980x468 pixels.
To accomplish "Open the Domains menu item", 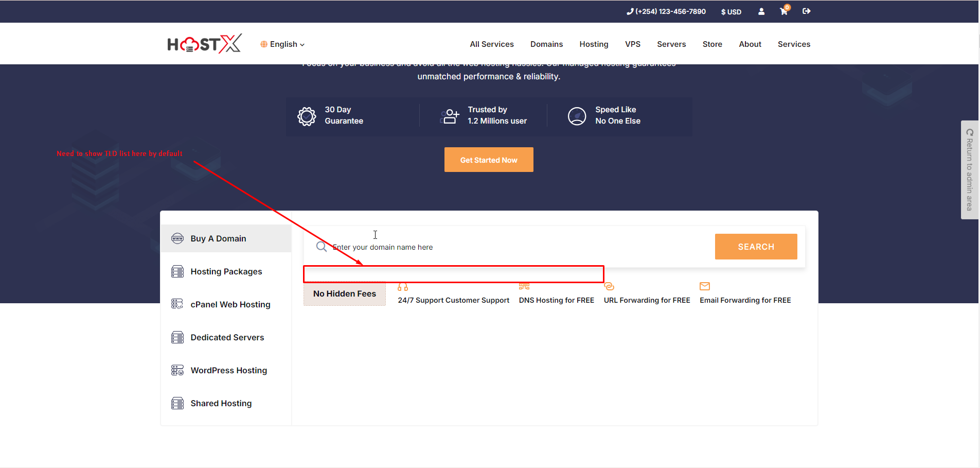I will [546, 44].
